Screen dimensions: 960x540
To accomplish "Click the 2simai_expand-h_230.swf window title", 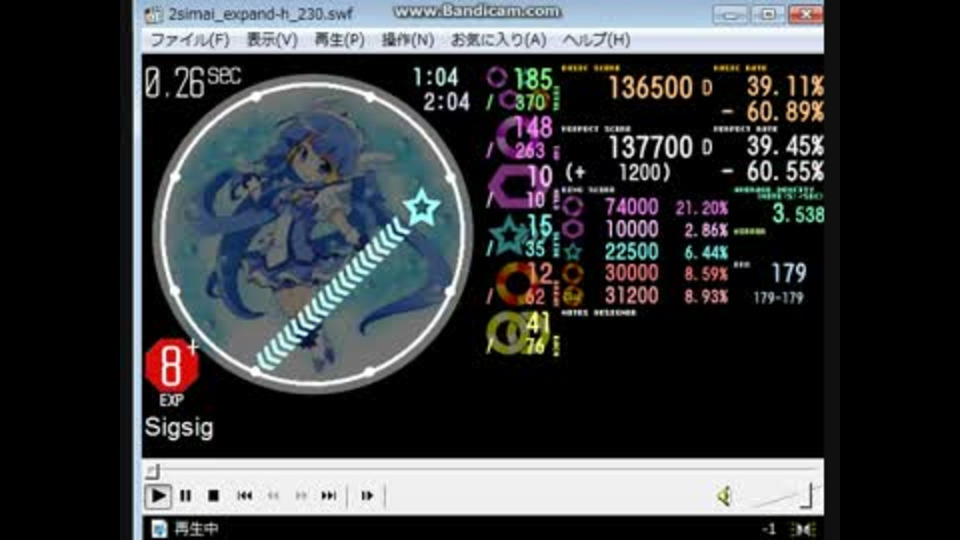I will [260, 14].
